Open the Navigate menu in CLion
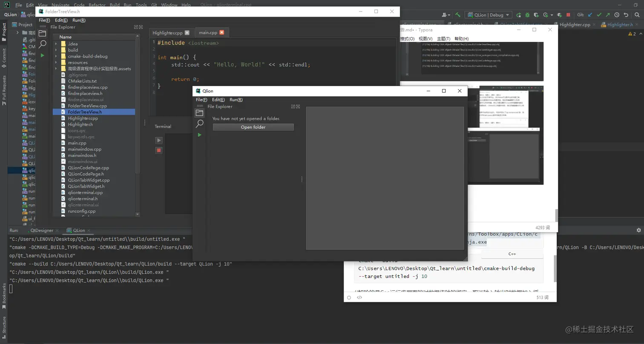 60,5
